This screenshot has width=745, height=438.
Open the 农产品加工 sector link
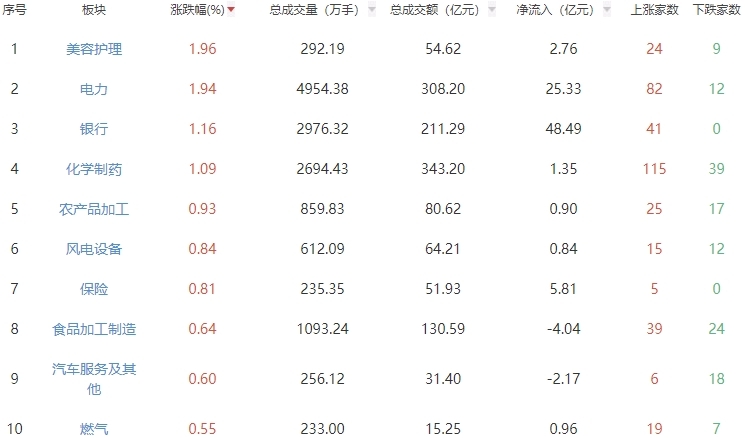[x=94, y=209]
